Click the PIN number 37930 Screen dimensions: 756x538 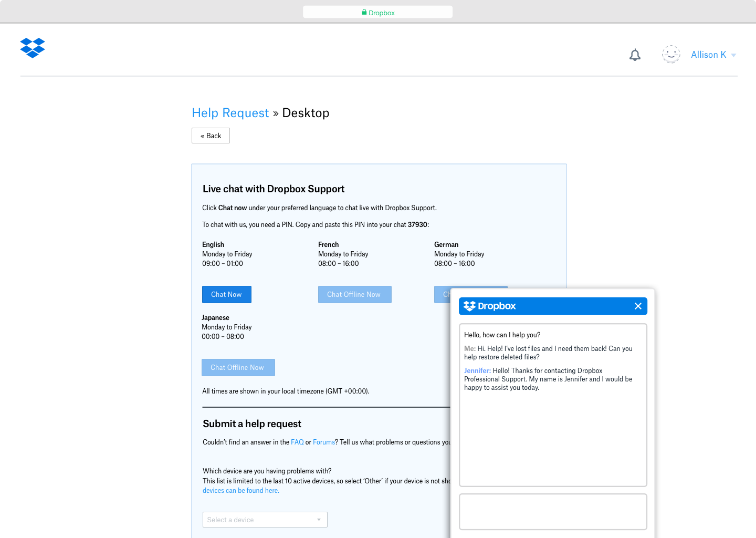[x=417, y=225]
